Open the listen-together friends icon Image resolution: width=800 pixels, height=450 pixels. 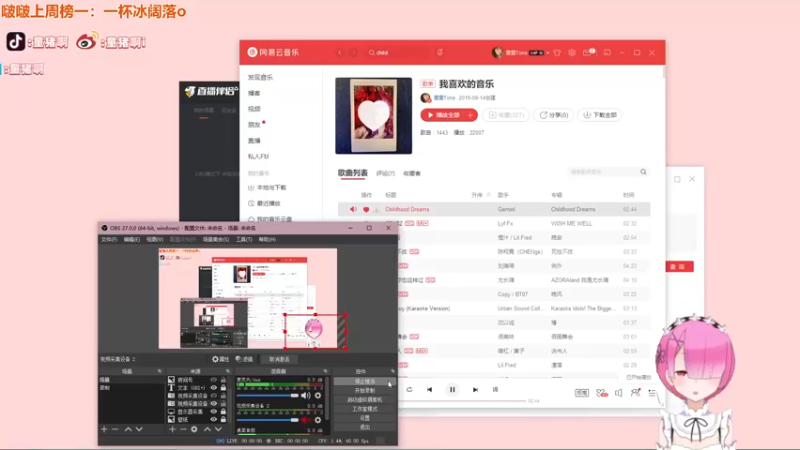[635, 392]
